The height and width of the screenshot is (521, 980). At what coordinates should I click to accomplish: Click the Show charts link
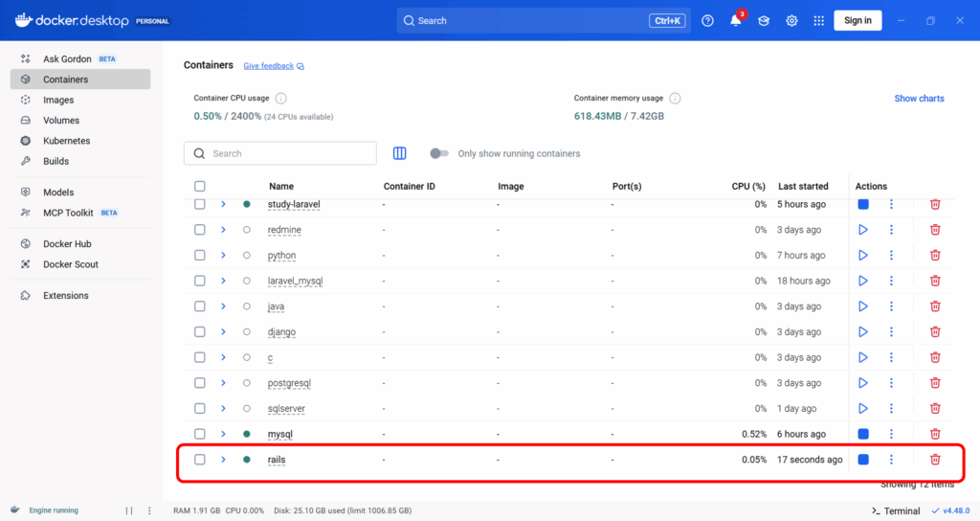pyautogui.click(x=919, y=99)
